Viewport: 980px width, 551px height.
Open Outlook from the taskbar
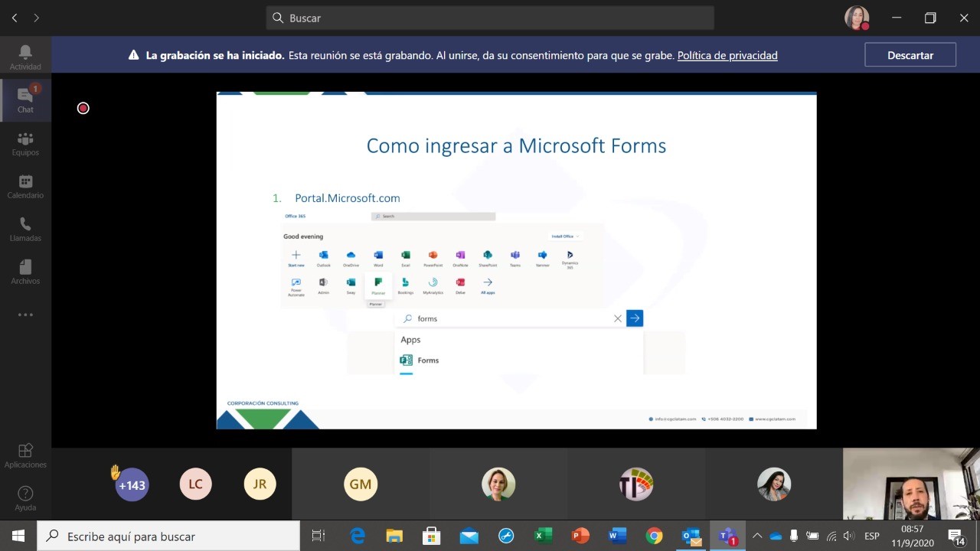click(x=691, y=536)
